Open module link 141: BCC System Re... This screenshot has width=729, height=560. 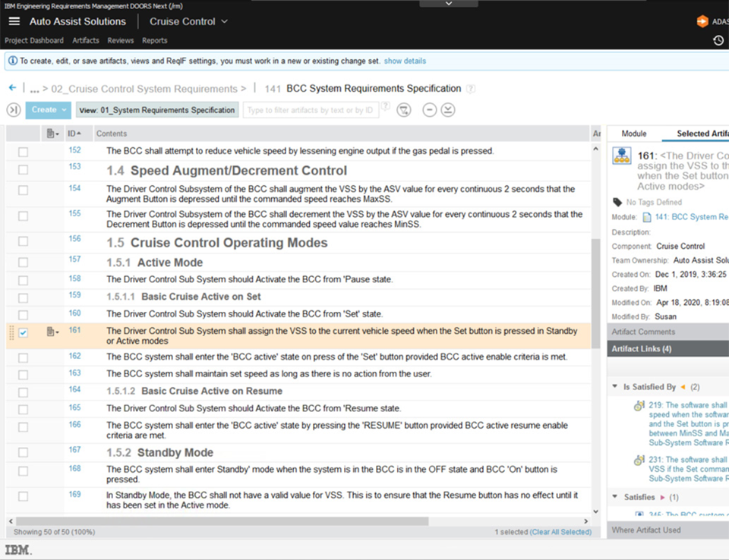(x=691, y=216)
